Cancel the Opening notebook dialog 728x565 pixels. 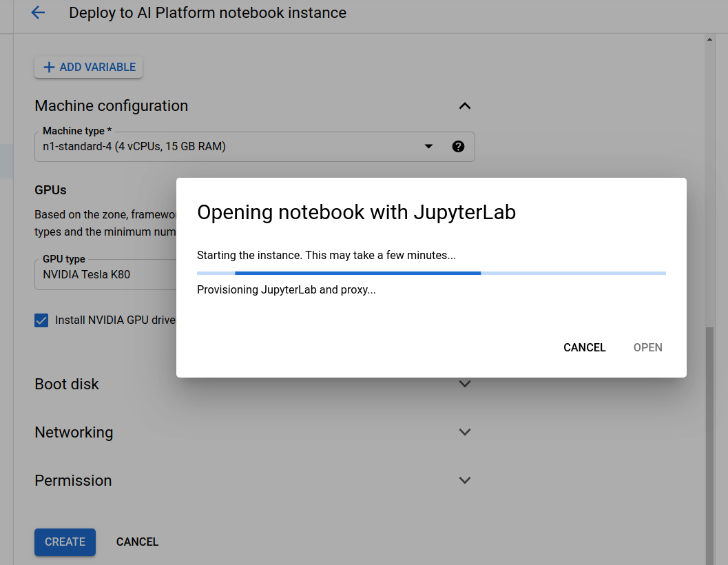coord(584,347)
